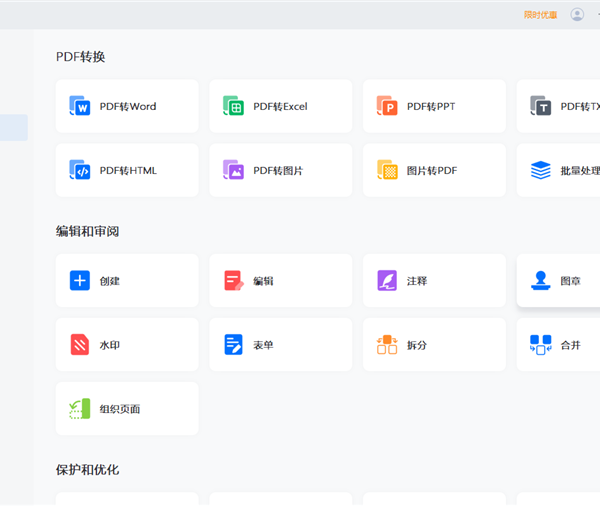Choose the PDF转图片 tool
The image size is (600, 506).
(x=280, y=171)
